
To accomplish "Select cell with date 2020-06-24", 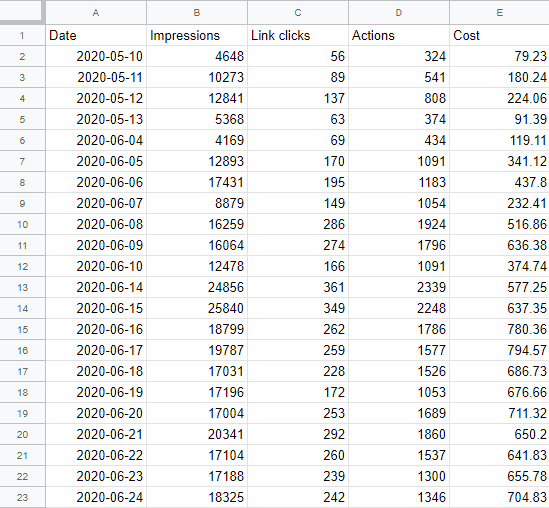I will pyautogui.click(x=96, y=497).
